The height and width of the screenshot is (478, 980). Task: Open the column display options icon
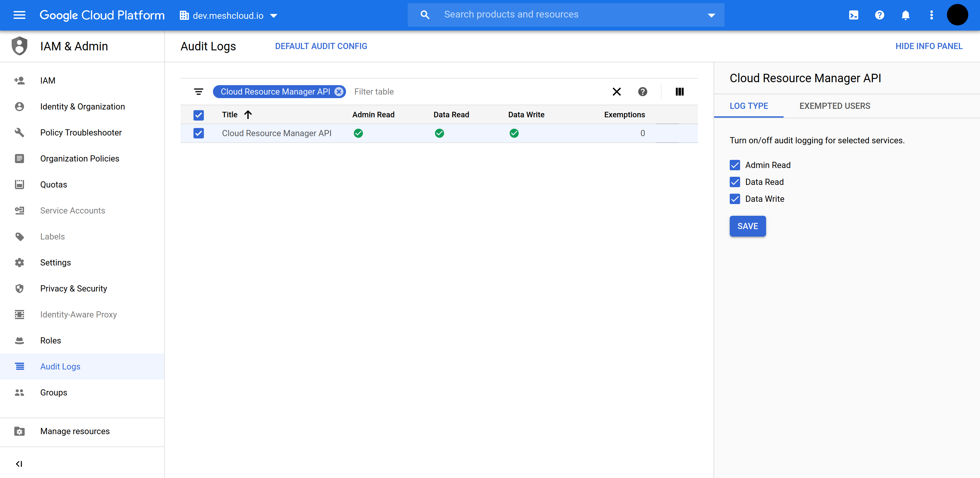point(679,92)
